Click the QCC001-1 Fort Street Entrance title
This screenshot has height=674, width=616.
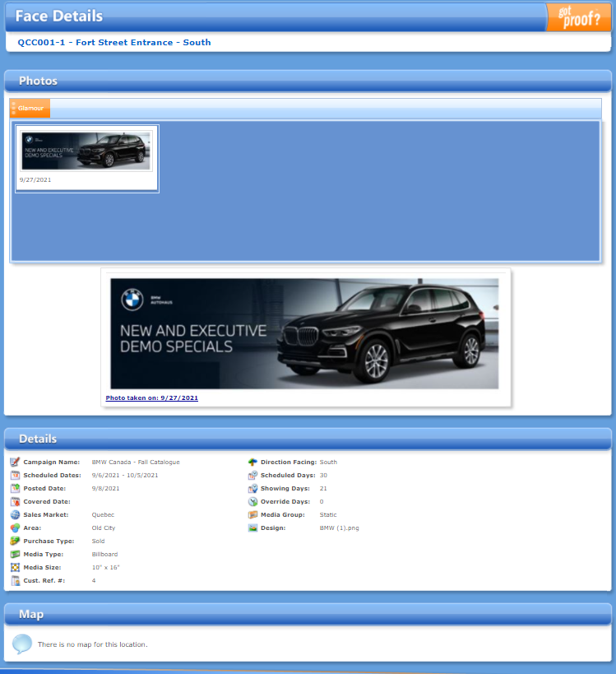click(x=114, y=42)
